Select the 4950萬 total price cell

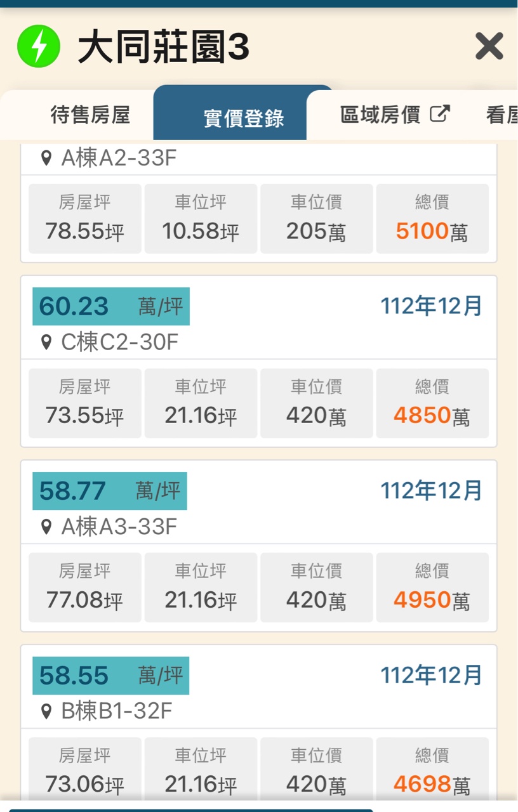tap(432, 588)
